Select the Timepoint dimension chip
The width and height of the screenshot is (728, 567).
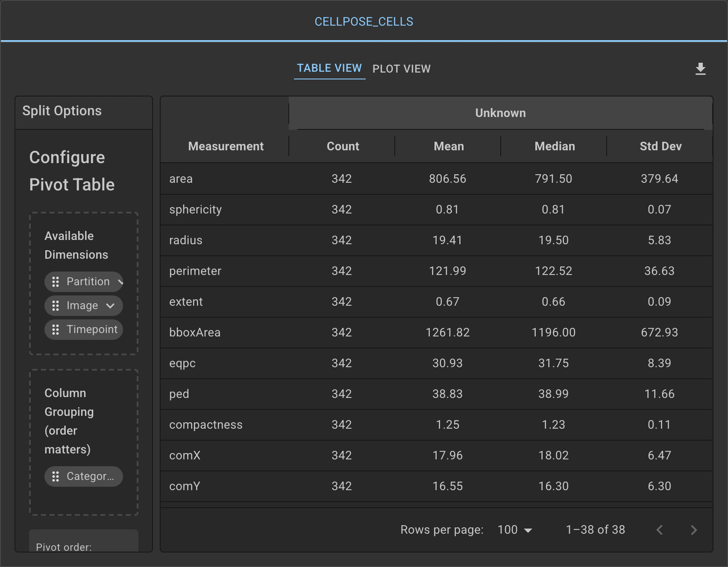tap(84, 330)
